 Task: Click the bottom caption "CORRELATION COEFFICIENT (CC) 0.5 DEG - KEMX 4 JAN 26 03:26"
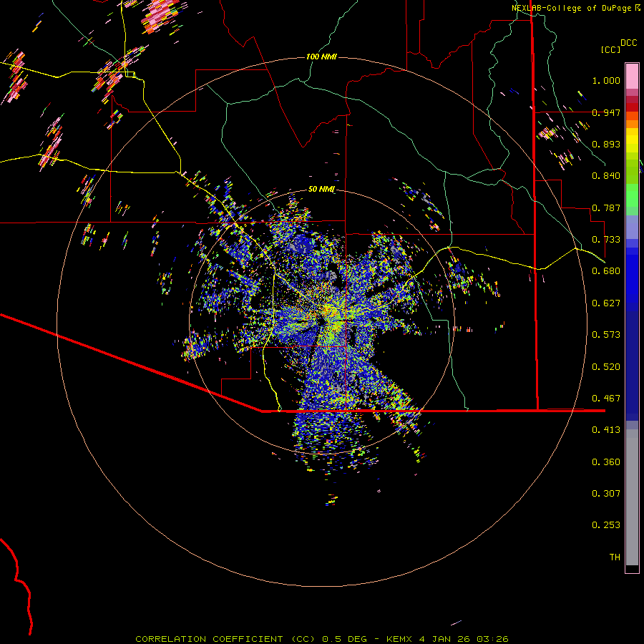click(322, 639)
